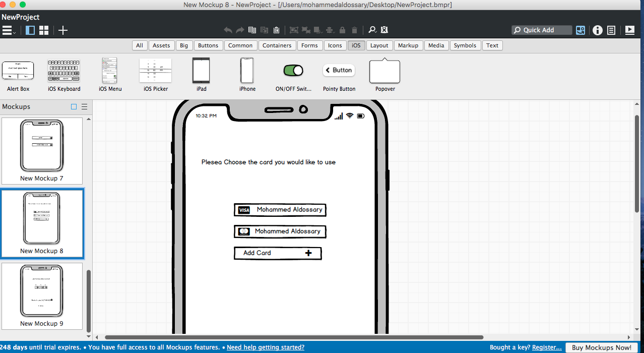Select the iOS library category

[x=356, y=45]
